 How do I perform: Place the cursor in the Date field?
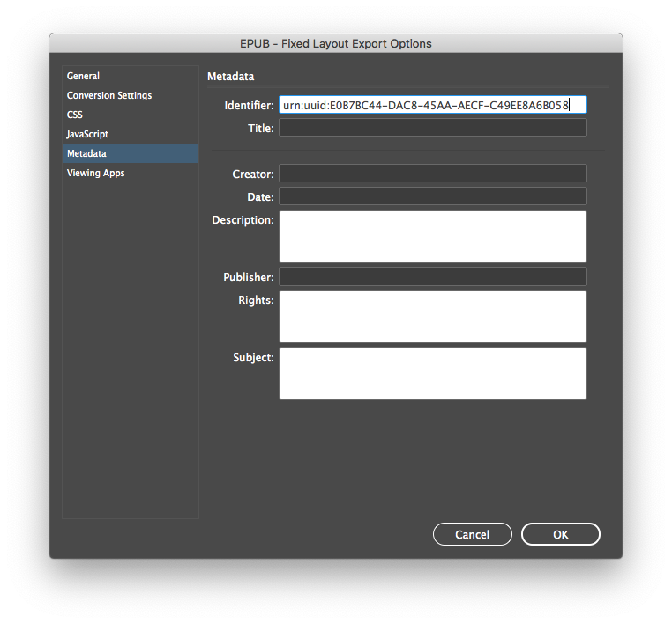pyautogui.click(x=432, y=197)
